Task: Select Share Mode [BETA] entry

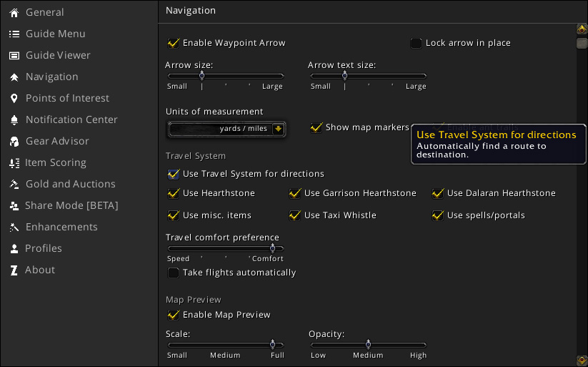Action: click(71, 205)
